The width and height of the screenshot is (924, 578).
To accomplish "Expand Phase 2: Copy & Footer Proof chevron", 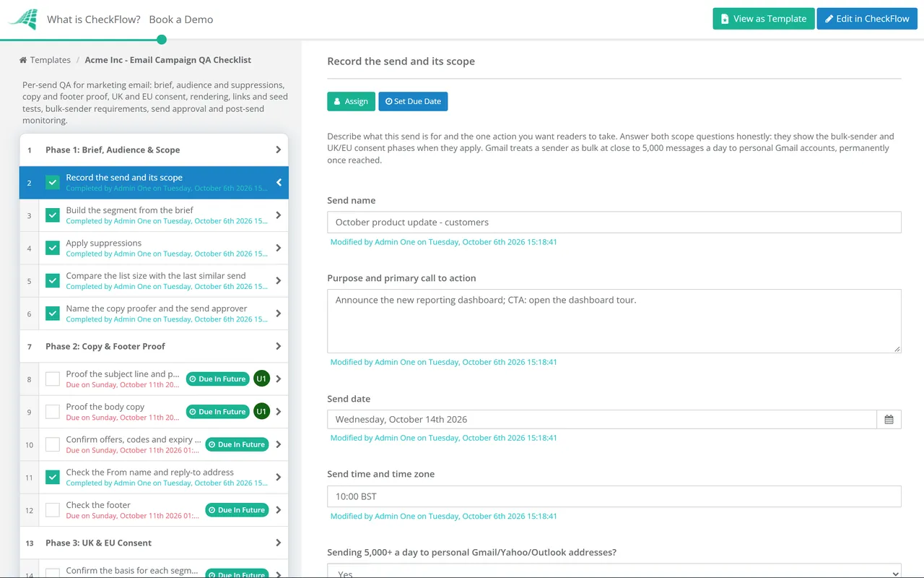I will 279,346.
